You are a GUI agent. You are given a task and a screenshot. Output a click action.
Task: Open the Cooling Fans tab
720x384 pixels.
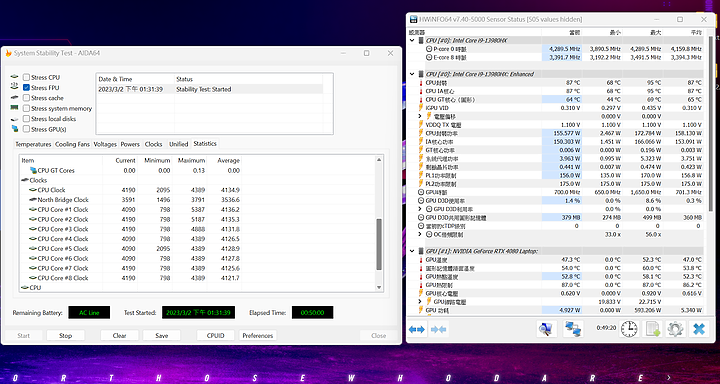point(73,144)
